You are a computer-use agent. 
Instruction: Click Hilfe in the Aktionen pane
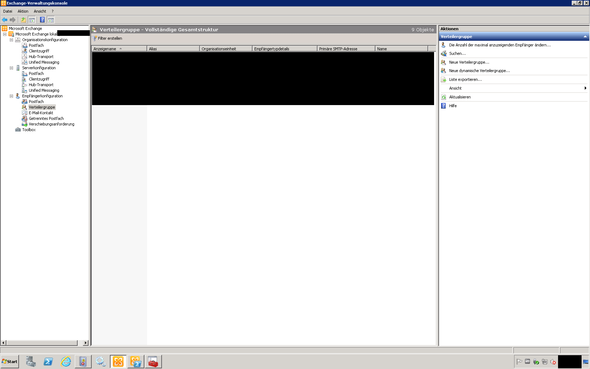coord(453,106)
